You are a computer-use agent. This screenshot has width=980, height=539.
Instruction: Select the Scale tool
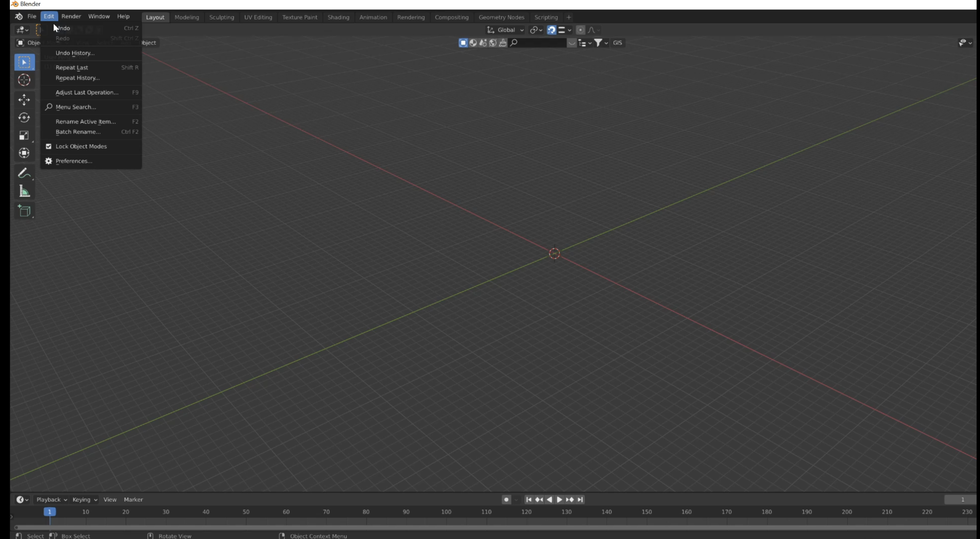click(x=24, y=135)
